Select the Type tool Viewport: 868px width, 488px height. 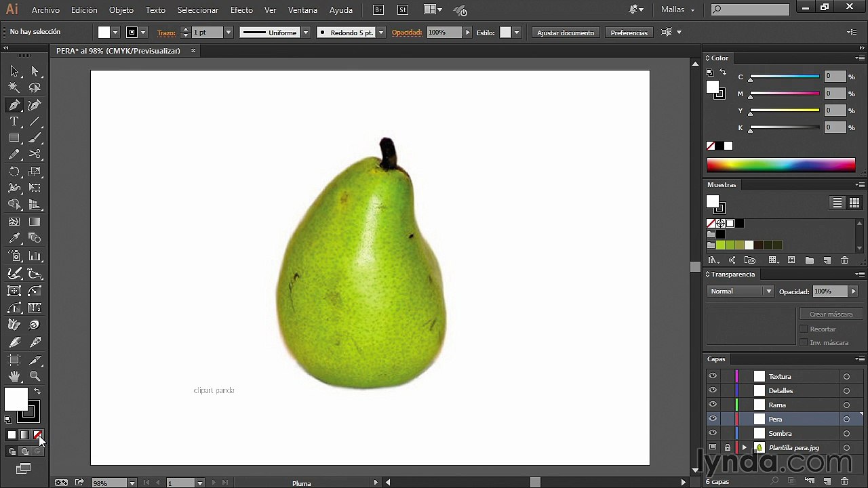point(14,121)
